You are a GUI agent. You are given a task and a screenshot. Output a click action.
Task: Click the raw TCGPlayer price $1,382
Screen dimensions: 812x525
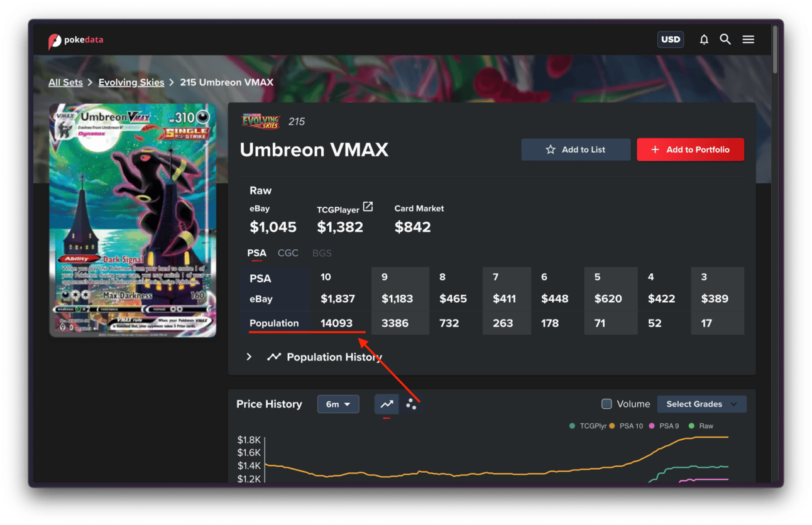point(340,227)
